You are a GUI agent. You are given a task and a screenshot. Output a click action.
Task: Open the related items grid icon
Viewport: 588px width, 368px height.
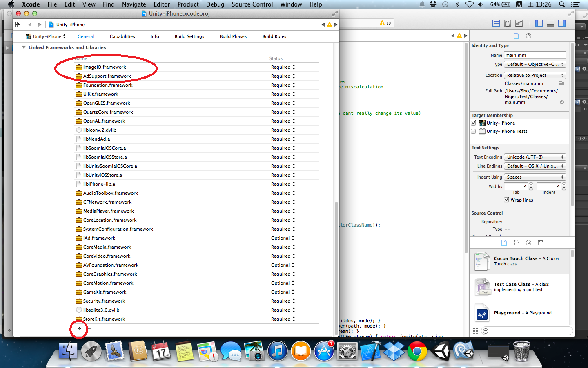point(18,25)
